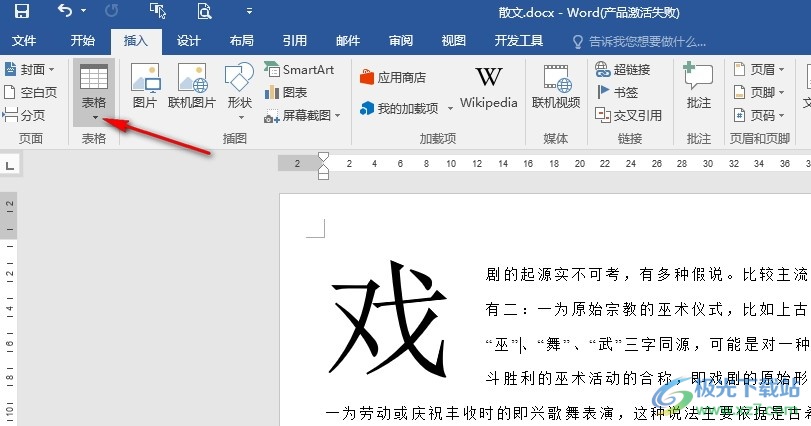Customize quick access toolbar dropdown
The width and height of the screenshot is (811, 426).
pos(249,11)
